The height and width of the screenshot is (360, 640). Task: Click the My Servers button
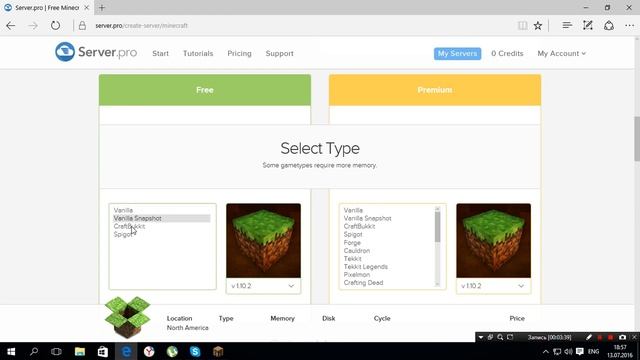coord(457,53)
